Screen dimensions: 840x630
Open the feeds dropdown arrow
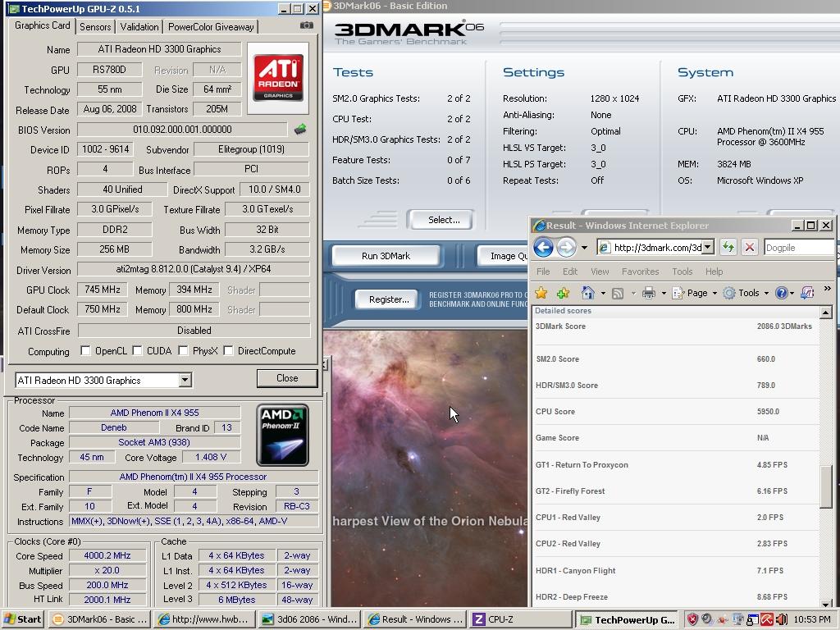(633, 293)
